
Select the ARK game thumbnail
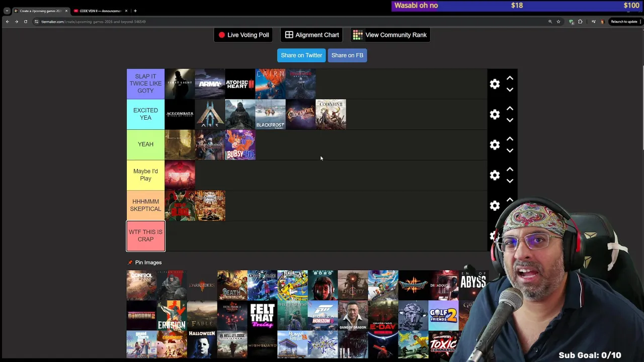[x=210, y=114]
